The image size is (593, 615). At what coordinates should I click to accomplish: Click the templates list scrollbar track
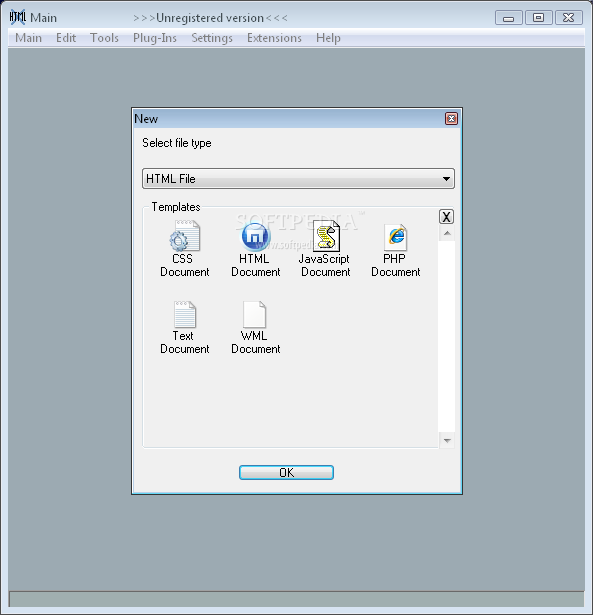(447, 337)
